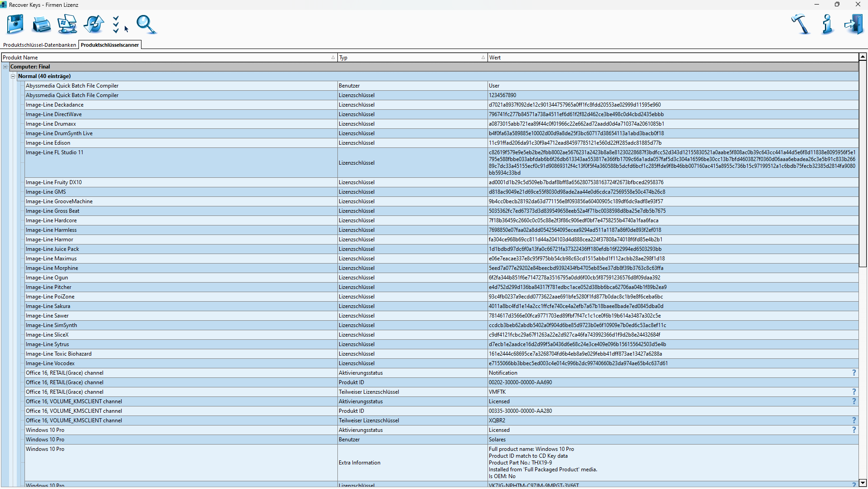Select Image-Line Drumaxx row
868x489 pixels.
(x=442, y=124)
